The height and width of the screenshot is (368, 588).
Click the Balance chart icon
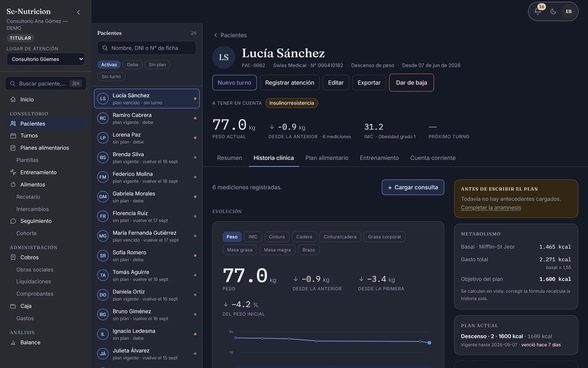[13, 343]
